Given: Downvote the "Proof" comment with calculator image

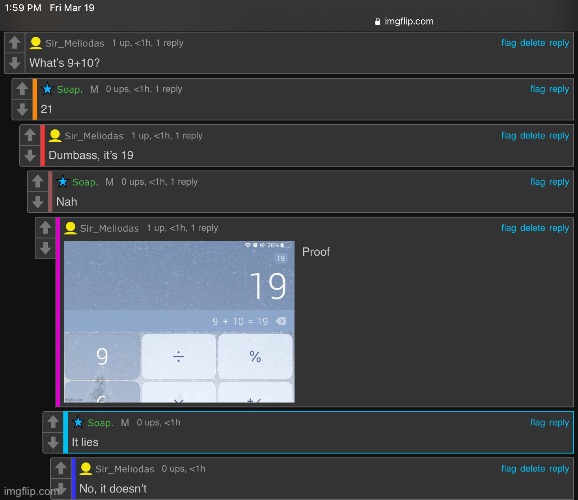Looking at the screenshot, I should [45, 248].
